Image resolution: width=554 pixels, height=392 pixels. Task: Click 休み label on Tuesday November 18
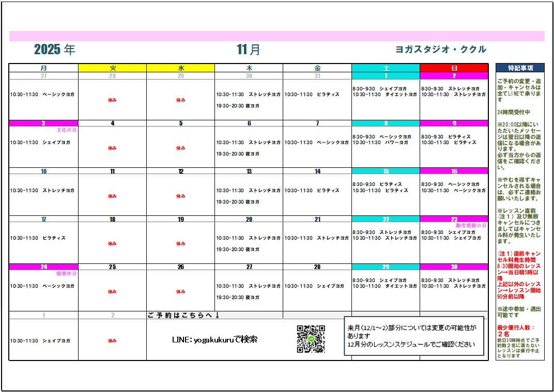point(112,244)
